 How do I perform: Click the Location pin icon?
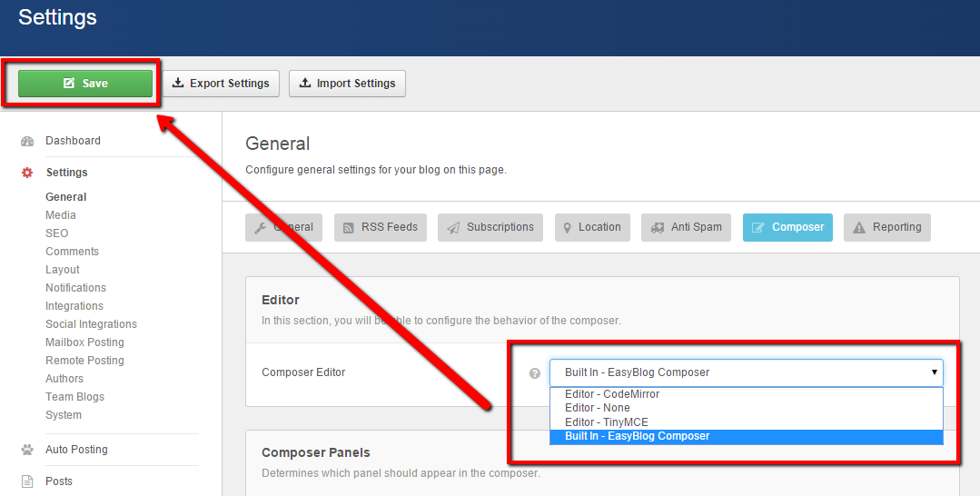coord(567,228)
